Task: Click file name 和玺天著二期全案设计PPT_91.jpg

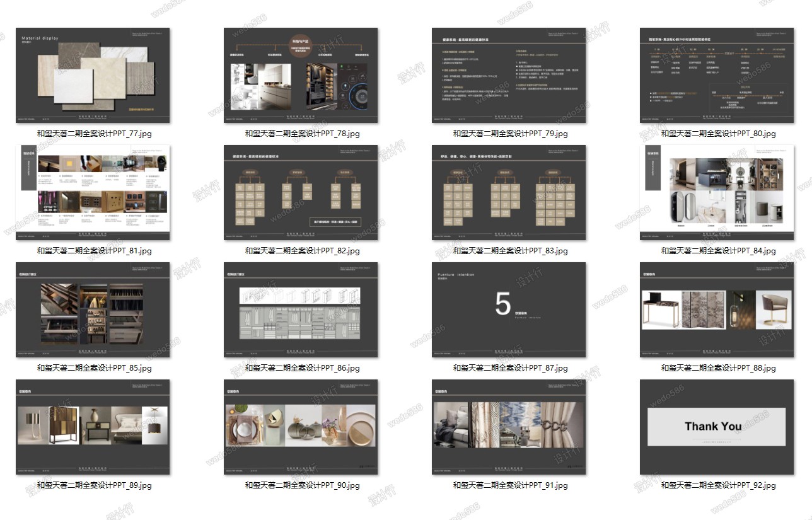Action: pos(510,485)
